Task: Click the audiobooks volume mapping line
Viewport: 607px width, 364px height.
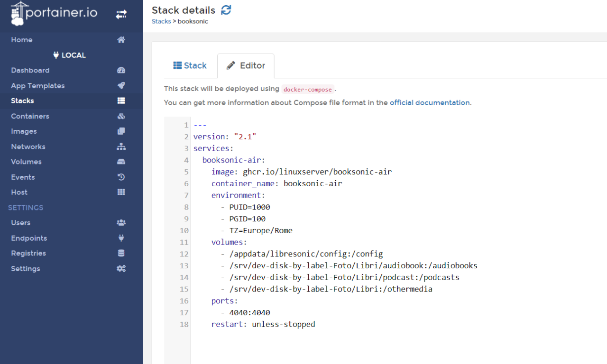Action: coord(349,265)
